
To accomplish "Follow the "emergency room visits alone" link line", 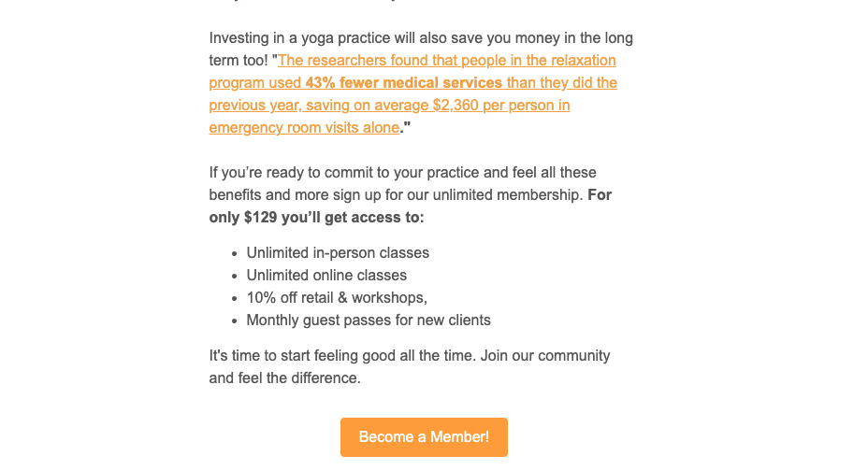I will [x=304, y=128].
